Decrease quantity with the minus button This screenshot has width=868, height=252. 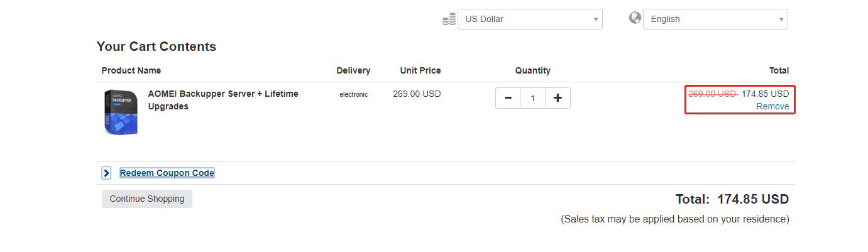(508, 98)
